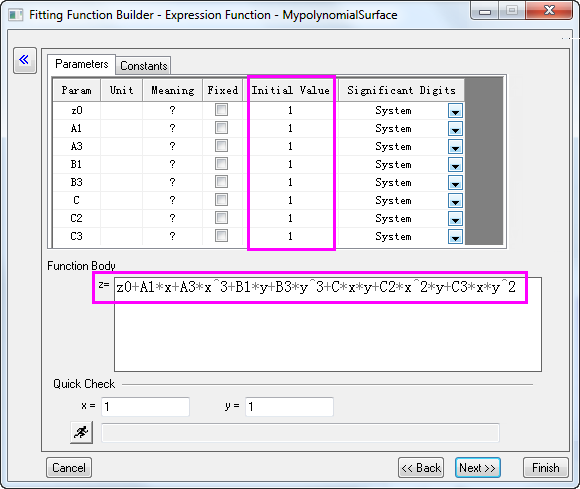
Task: Click the Unit column header
Action: pos(121,90)
